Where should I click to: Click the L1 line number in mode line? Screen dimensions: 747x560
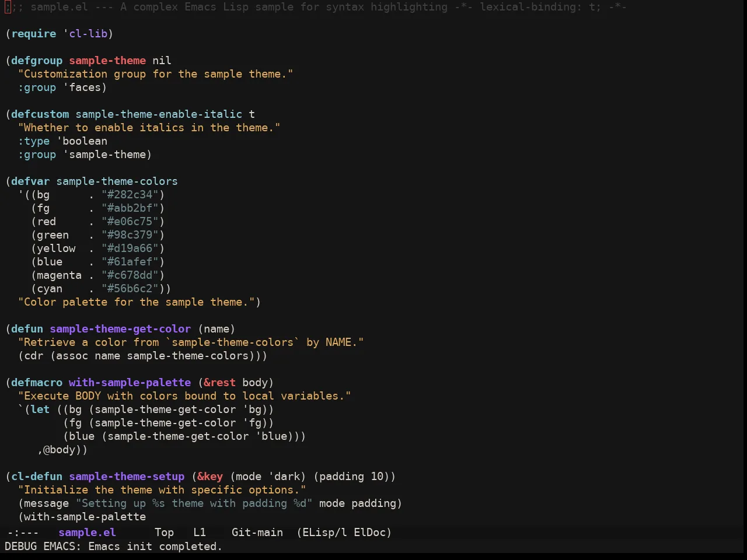point(200,533)
